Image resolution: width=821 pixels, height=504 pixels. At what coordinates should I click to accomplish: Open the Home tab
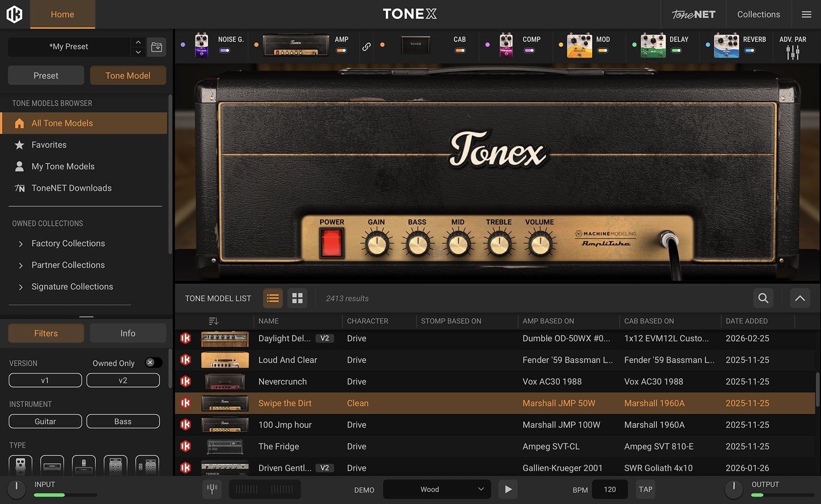click(62, 14)
